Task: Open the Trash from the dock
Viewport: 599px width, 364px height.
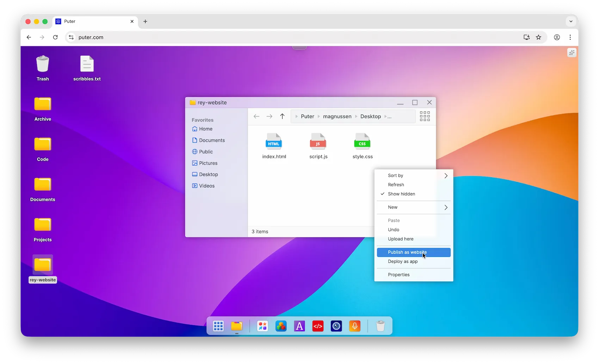Action: (x=380, y=326)
